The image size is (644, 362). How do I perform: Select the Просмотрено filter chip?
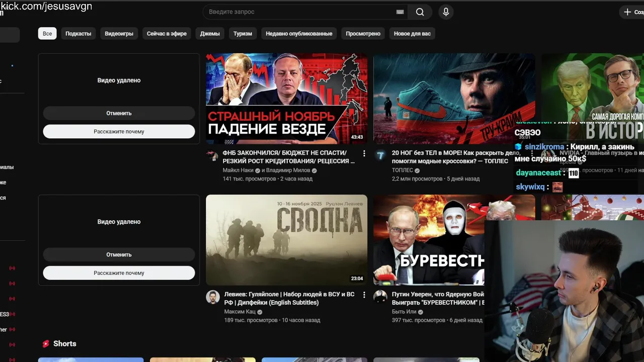pyautogui.click(x=363, y=34)
